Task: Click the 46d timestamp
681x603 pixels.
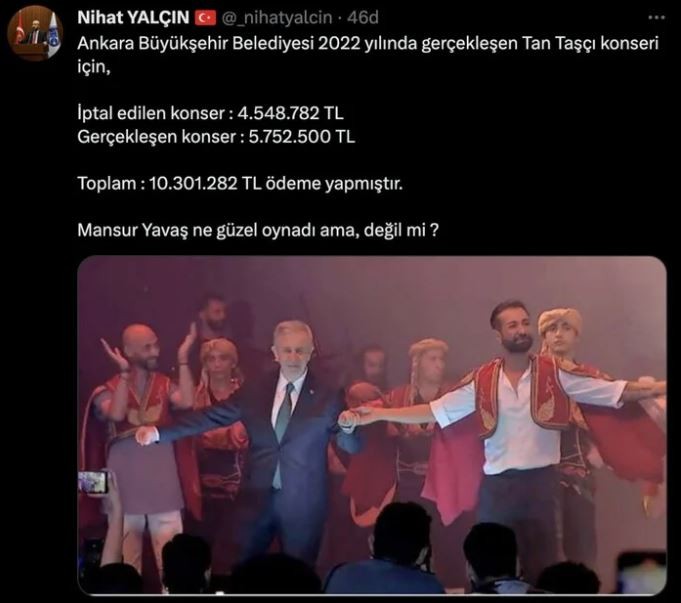Action: (x=363, y=18)
